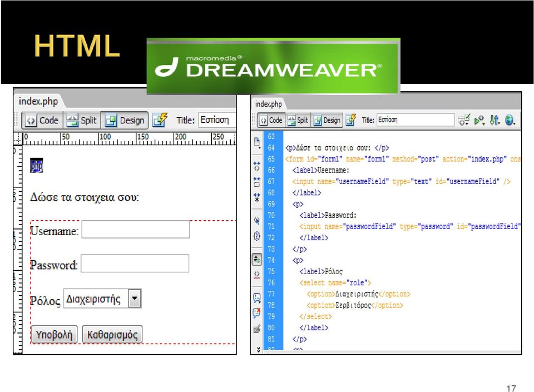Image resolution: width=534 pixels, height=392 pixels.
Task: Click the Title field in left design window
Action: (x=217, y=120)
